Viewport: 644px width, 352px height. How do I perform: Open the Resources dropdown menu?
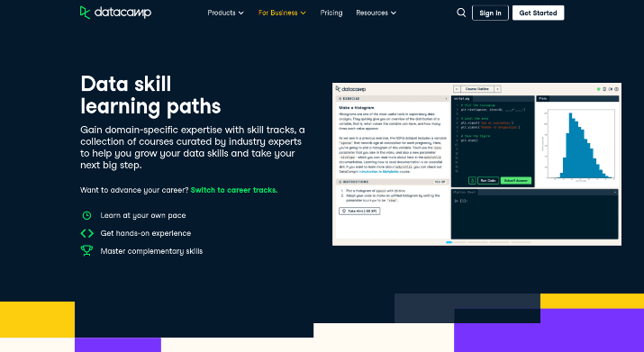click(376, 13)
